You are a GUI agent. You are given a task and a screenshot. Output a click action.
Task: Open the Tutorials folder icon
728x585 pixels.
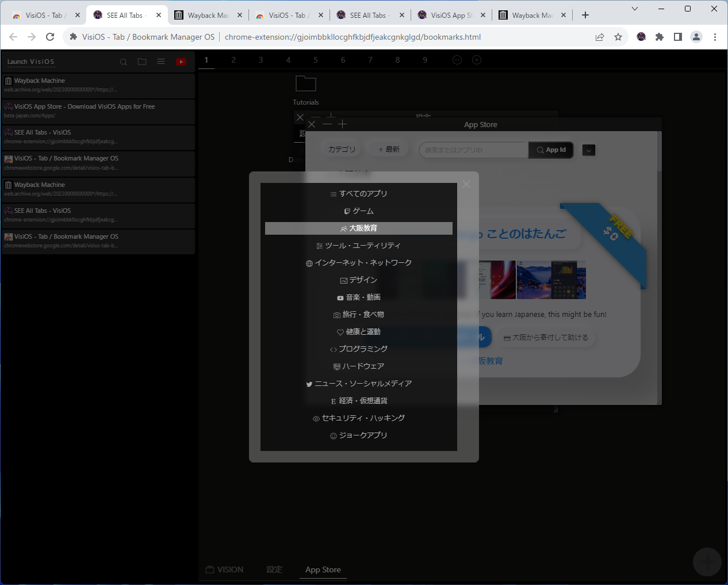click(306, 84)
